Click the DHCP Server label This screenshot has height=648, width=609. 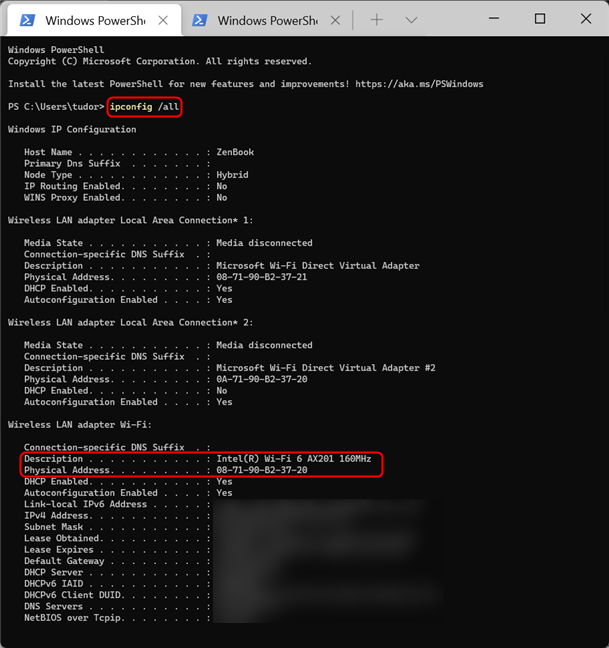pyautogui.click(x=53, y=572)
